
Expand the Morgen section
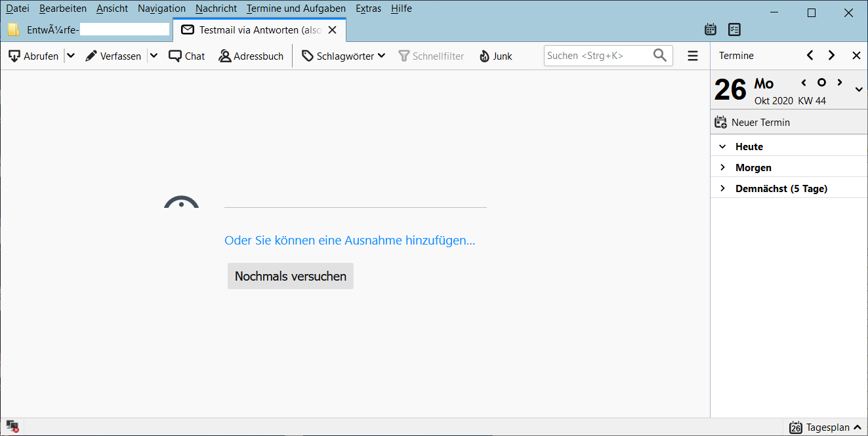[723, 168]
